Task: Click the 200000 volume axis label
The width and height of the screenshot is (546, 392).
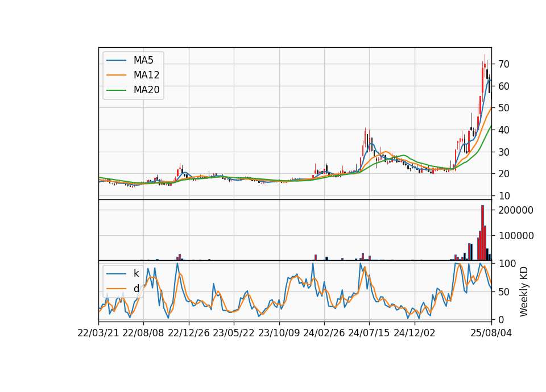Action: pyautogui.click(x=516, y=210)
